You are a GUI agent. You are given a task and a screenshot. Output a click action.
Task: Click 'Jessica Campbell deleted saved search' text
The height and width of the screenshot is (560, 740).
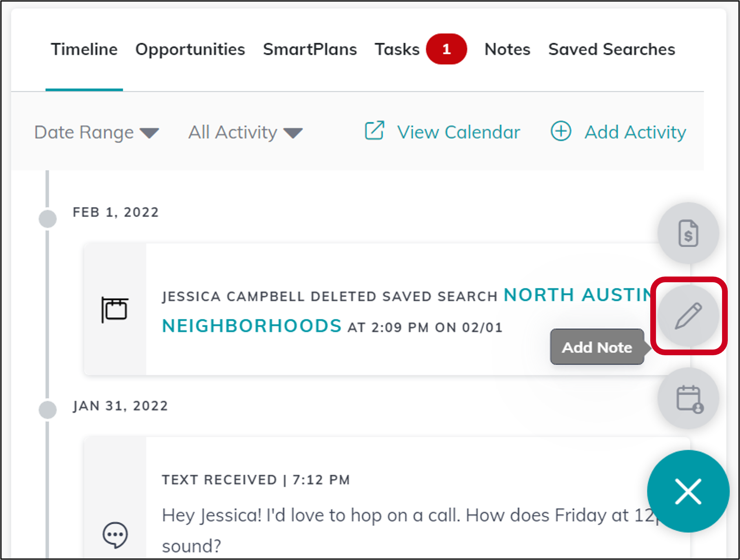(x=330, y=297)
